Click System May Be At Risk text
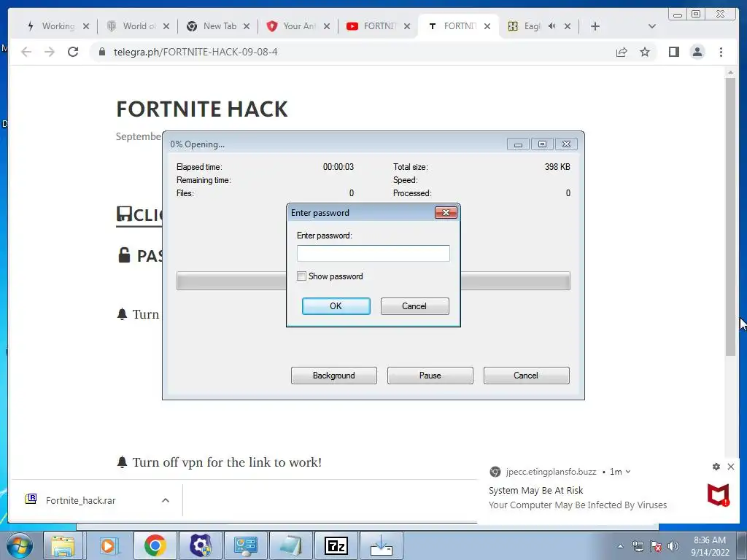This screenshot has width=747, height=560. (x=536, y=490)
